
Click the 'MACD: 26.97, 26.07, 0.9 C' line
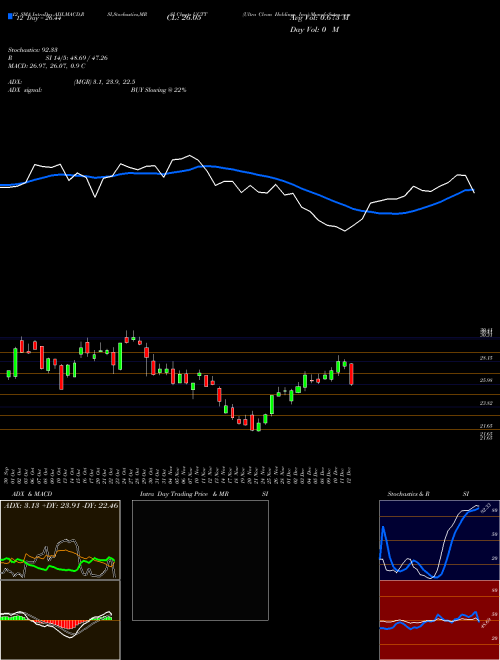point(47,66)
